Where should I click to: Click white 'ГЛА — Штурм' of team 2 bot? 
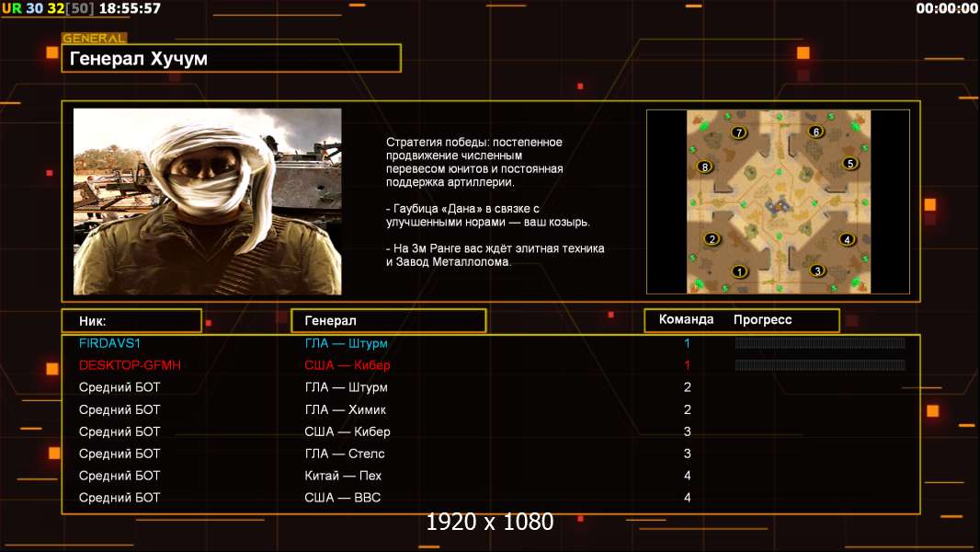click(347, 387)
